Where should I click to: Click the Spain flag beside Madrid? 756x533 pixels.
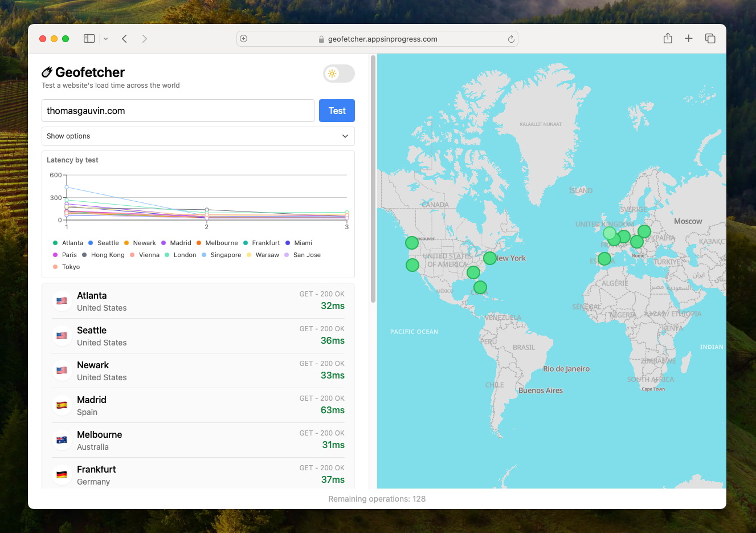coord(62,405)
